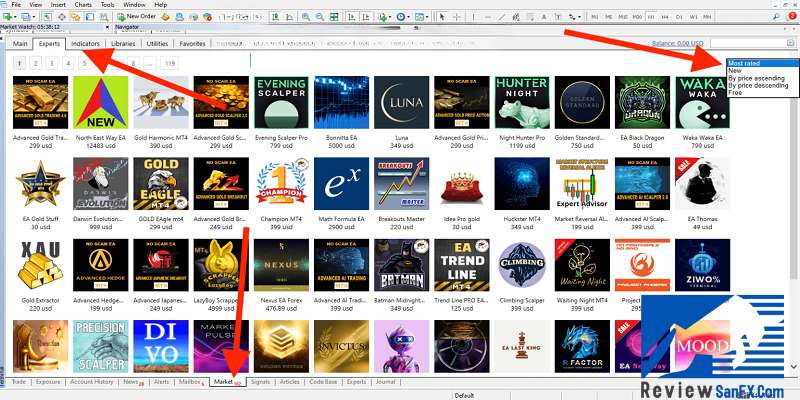Open the Code Base terminal tab
800x400 pixels.
click(323, 382)
